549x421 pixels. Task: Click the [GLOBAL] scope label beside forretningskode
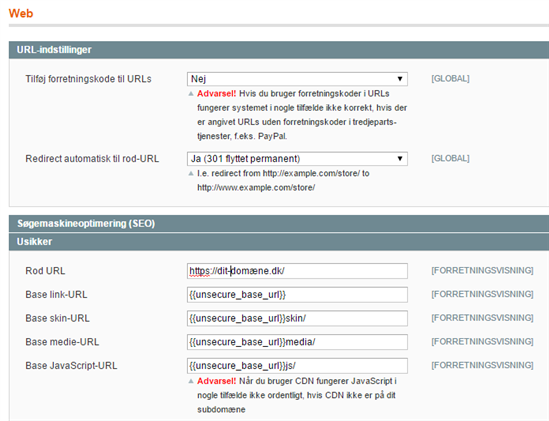(450, 78)
